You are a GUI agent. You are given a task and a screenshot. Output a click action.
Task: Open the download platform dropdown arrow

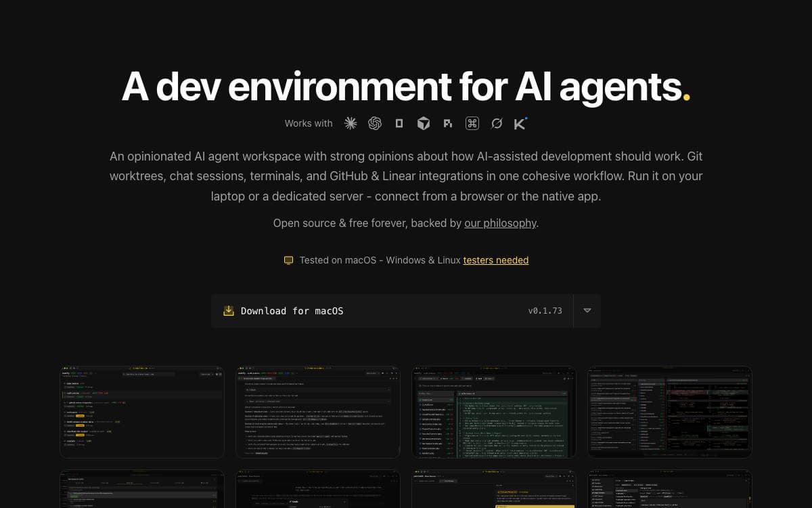coord(587,311)
